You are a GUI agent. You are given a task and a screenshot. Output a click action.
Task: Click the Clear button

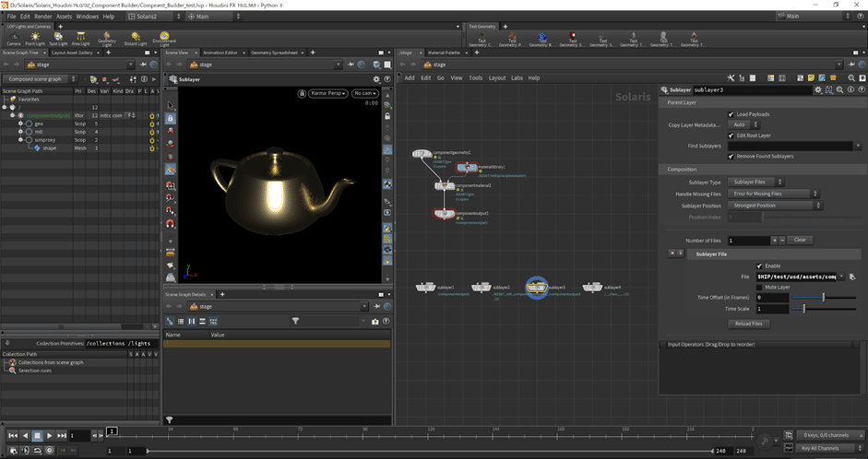coord(800,240)
